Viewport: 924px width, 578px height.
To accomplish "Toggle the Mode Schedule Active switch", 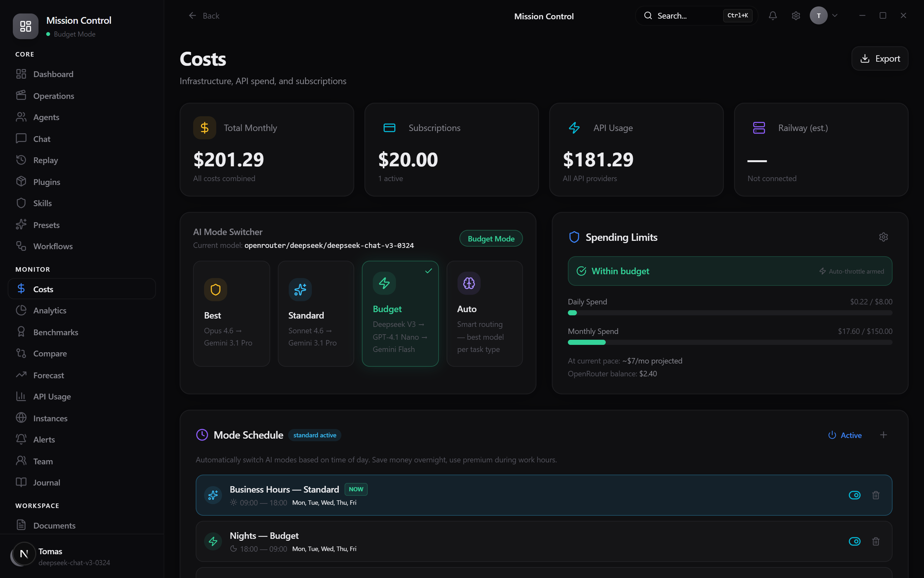I will click(844, 435).
